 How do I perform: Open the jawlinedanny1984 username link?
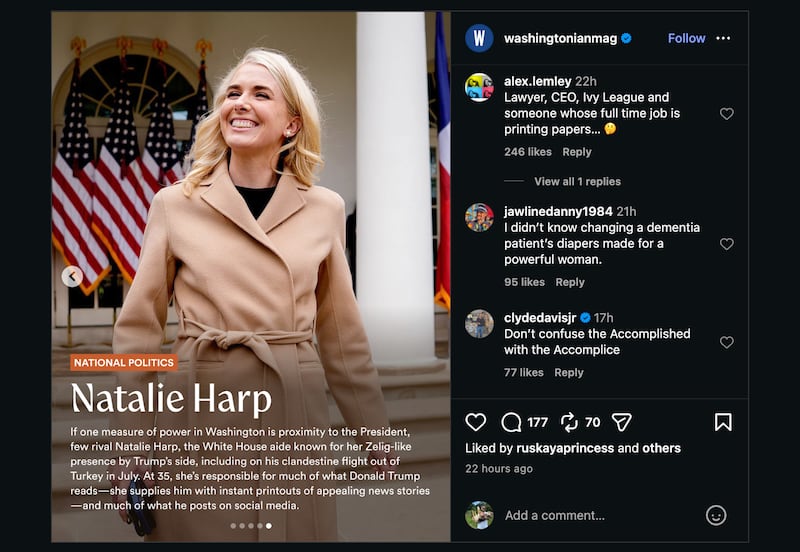click(558, 211)
